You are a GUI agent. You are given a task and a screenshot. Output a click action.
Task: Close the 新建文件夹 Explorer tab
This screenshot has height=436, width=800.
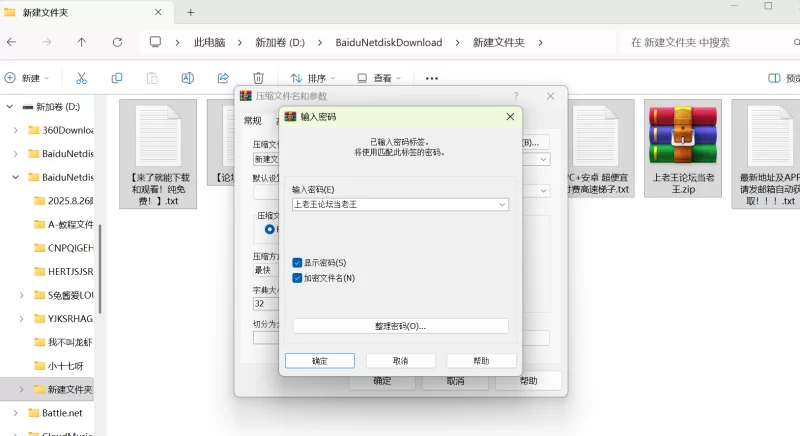tap(158, 12)
